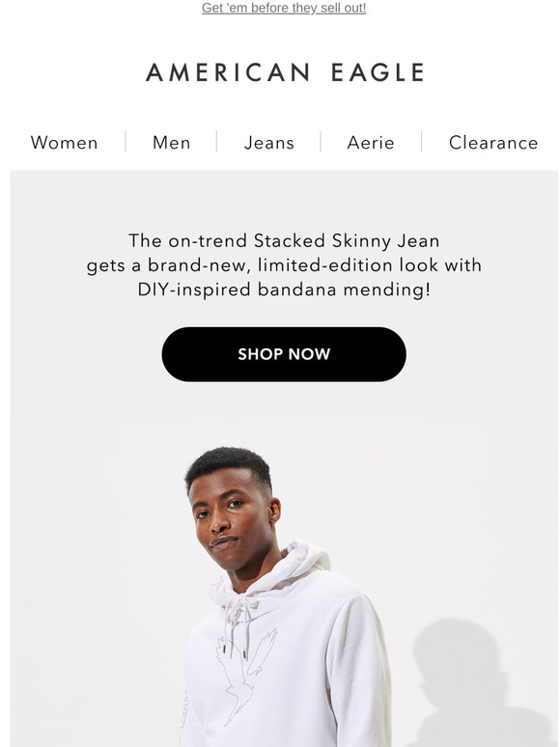
Task: Open the Men section
Action: (x=172, y=143)
